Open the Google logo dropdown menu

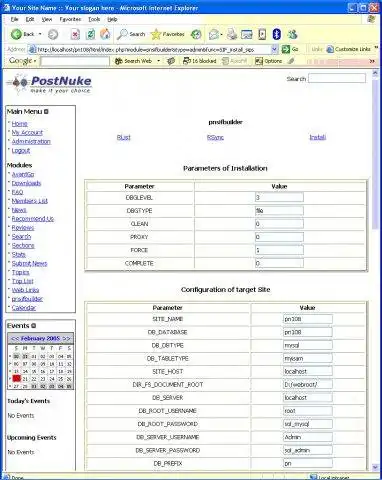coord(22,61)
